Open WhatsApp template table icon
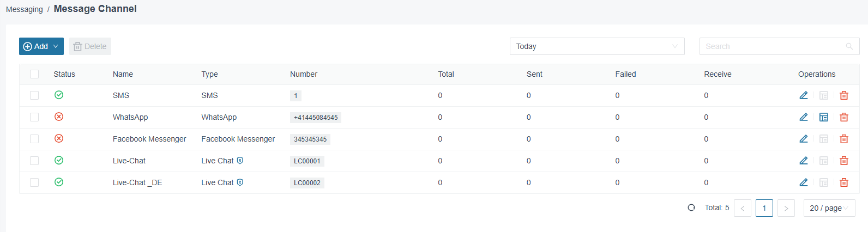 click(824, 117)
